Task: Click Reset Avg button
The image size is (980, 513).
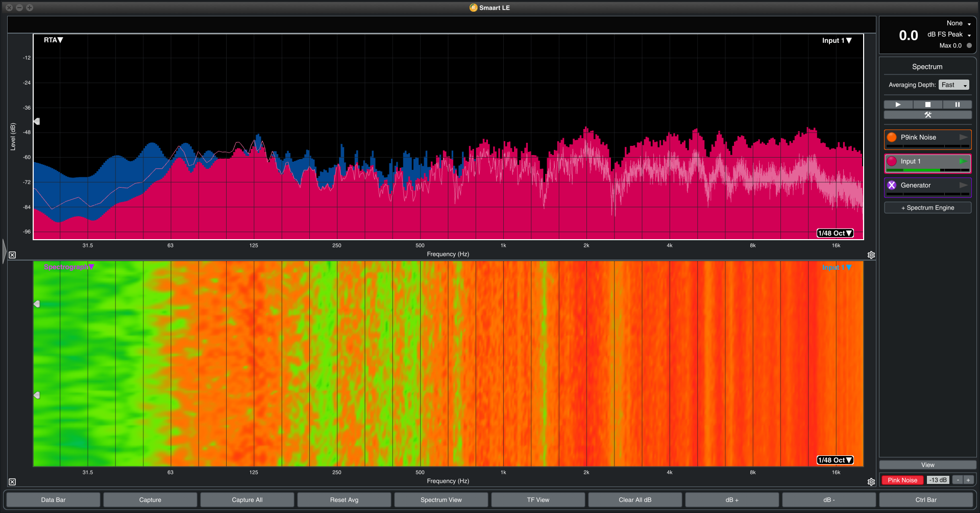Action: click(344, 500)
